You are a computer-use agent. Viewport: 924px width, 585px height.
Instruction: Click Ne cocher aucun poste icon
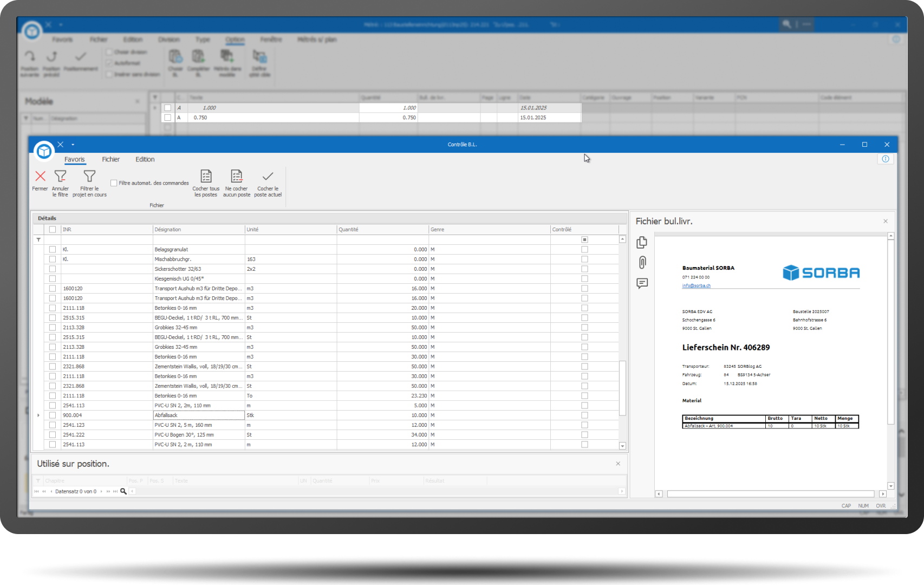coord(237,177)
